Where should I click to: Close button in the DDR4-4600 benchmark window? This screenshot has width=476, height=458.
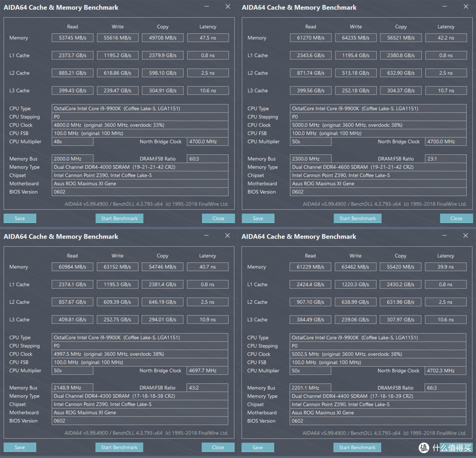tap(456, 218)
